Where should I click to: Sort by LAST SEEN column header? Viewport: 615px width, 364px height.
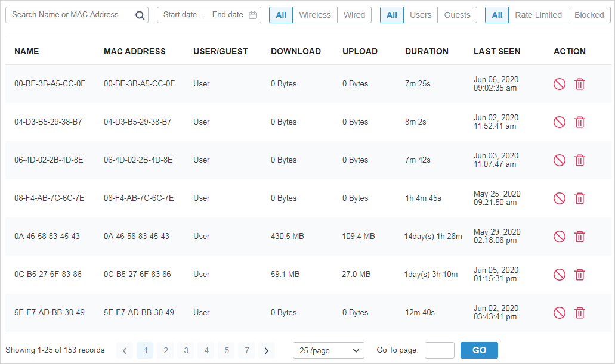[497, 51]
